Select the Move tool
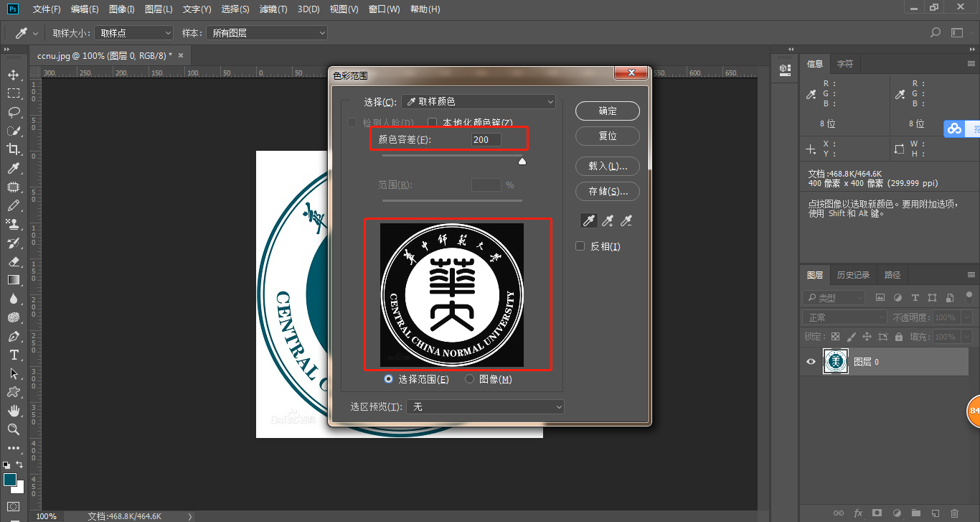The width and height of the screenshot is (980, 522). point(14,75)
